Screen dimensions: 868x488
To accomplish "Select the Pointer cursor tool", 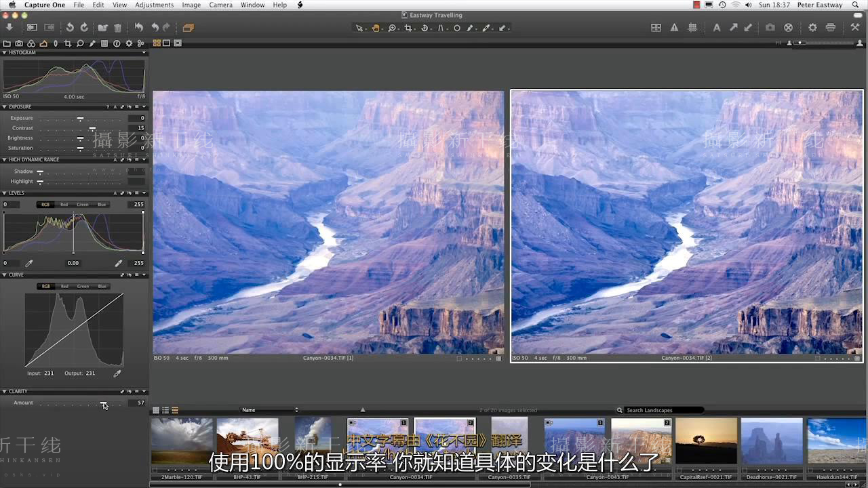I will pyautogui.click(x=359, y=28).
